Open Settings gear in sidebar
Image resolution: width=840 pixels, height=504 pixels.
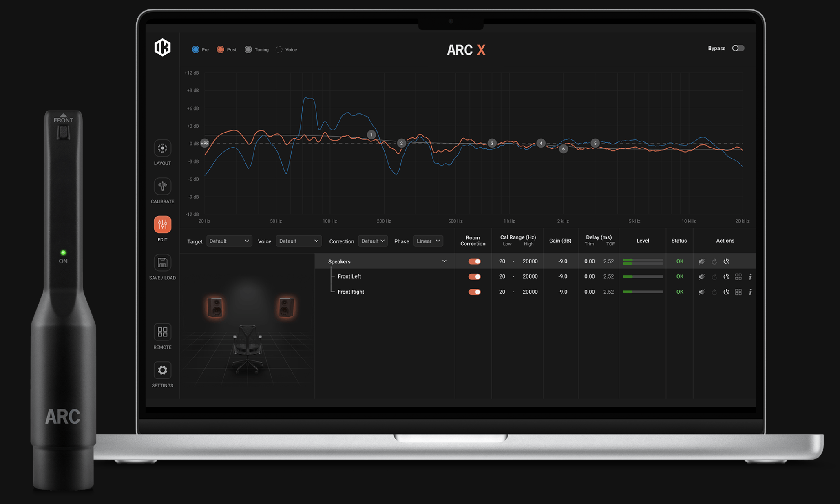[162, 370]
